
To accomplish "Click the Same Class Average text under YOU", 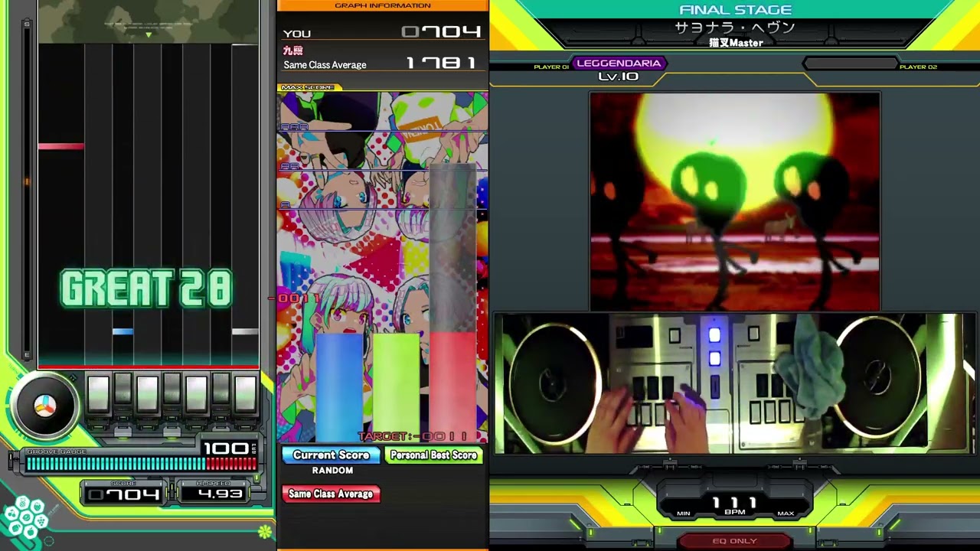I will pos(325,65).
